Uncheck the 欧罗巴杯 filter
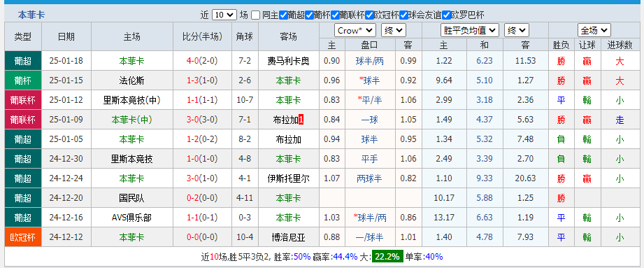The height and width of the screenshot is (268, 644). [x=447, y=15]
